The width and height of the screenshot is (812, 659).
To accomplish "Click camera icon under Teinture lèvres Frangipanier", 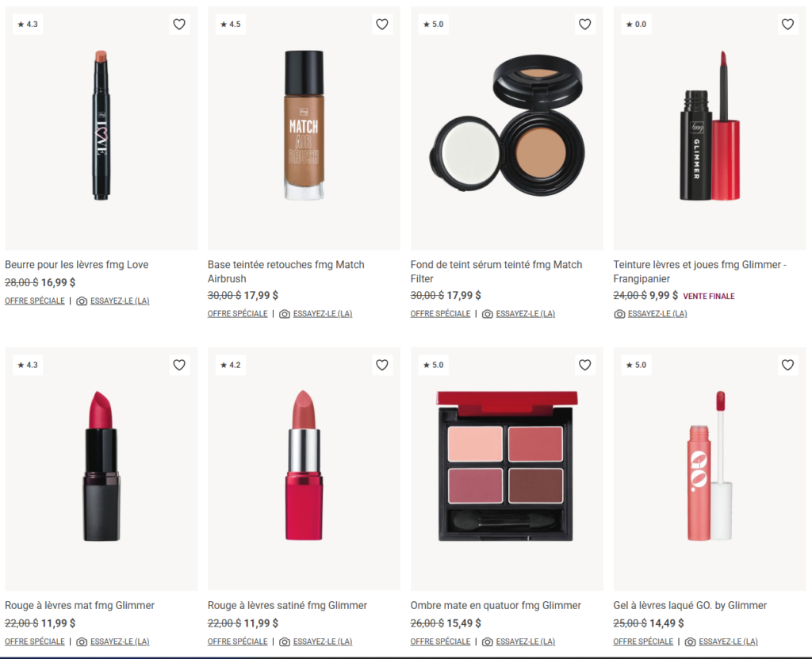I will (x=619, y=314).
